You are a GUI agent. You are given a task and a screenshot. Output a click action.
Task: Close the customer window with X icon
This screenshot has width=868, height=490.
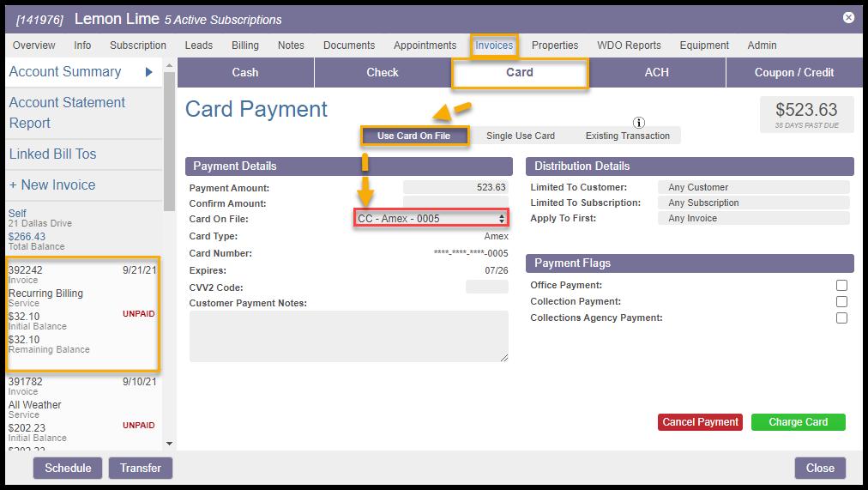click(847, 17)
